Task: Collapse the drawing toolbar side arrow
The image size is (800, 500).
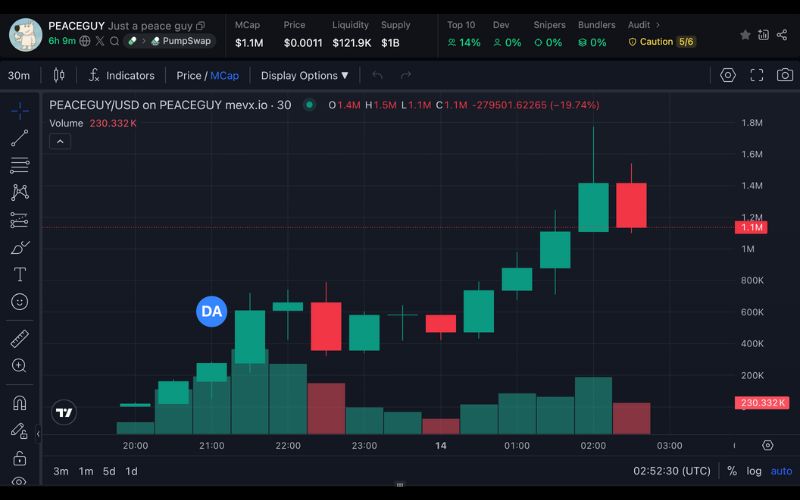Action: [x=38, y=434]
